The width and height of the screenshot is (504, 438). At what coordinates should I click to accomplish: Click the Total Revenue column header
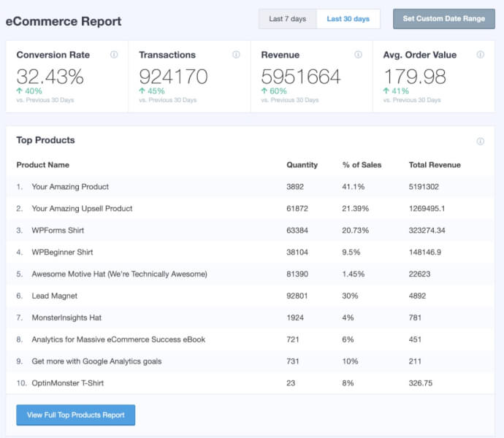coord(435,165)
